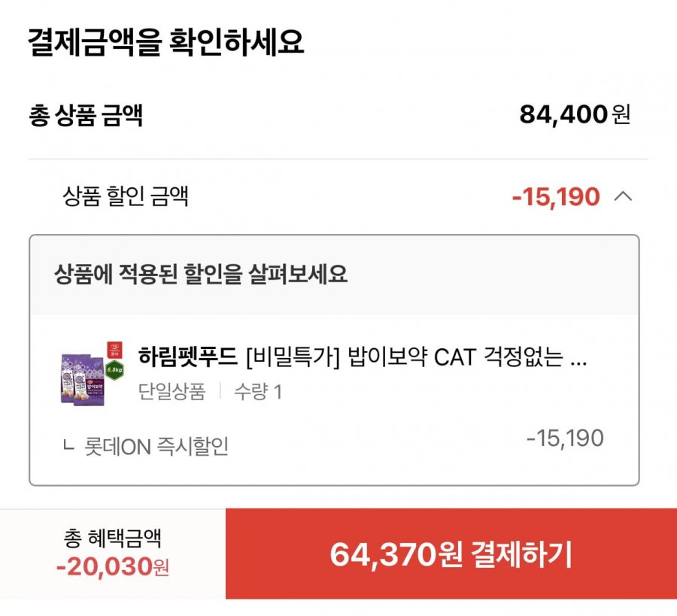Open the [비밀특가] 밥이보약 CAT product title
This screenshot has height=616, width=677.
pos(416,357)
